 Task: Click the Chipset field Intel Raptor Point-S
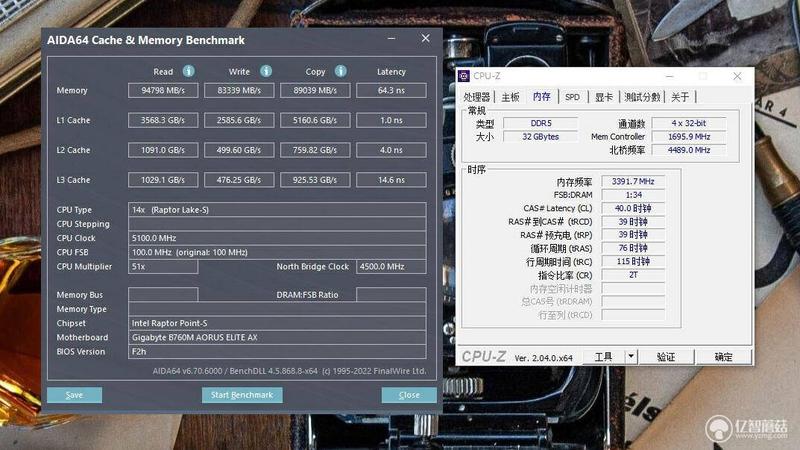(x=277, y=323)
